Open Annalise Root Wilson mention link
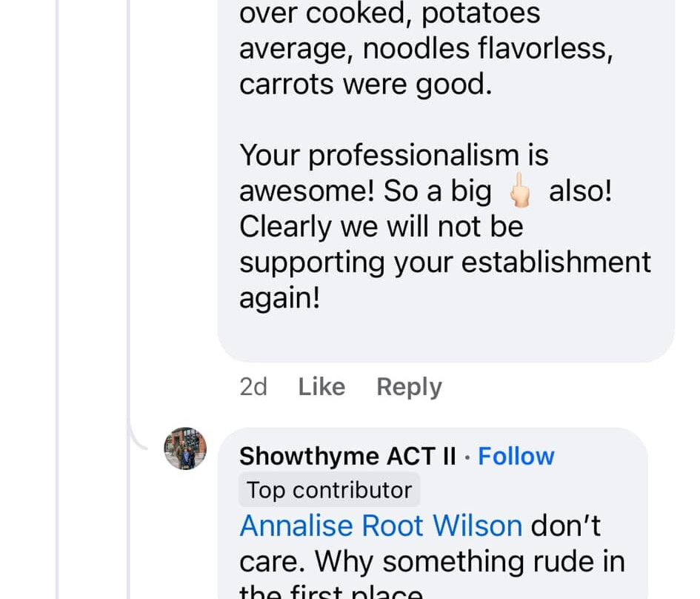The image size is (700, 599). pyautogui.click(x=381, y=526)
